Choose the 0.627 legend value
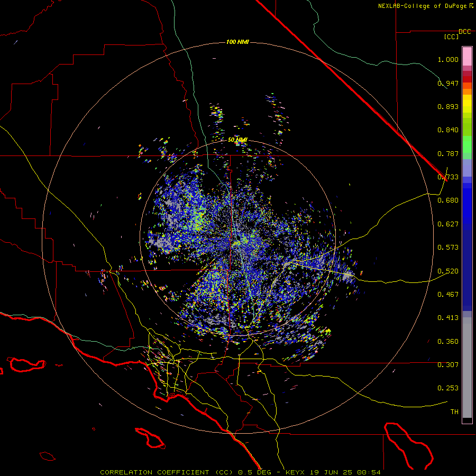Viewport: 476px width, 476px height. [448, 224]
